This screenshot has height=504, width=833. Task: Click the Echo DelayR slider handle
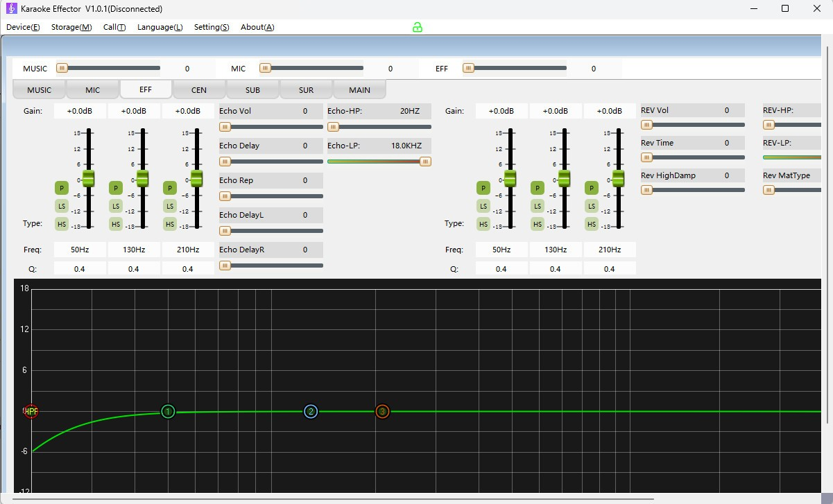(225, 266)
